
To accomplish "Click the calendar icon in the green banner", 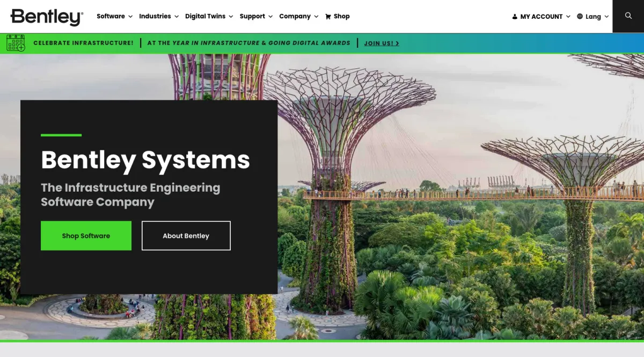I will pos(16,43).
